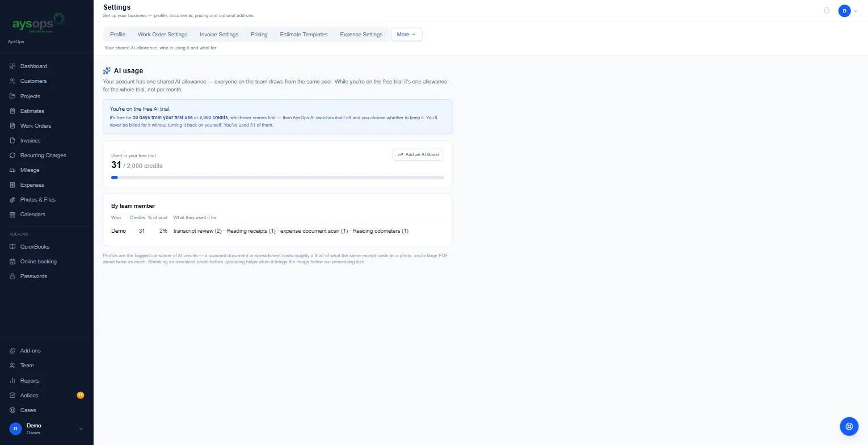Click the Invoices document icon
Viewport: 868px width, 445px height.
(12, 141)
